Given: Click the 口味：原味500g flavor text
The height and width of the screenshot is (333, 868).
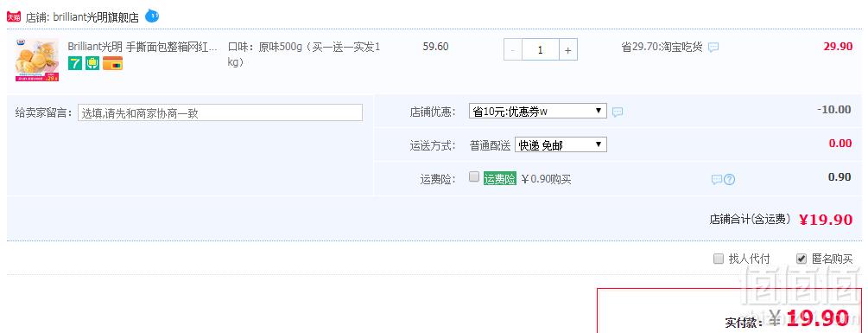Looking at the screenshot, I should pyautogui.click(x=303, y=54).
